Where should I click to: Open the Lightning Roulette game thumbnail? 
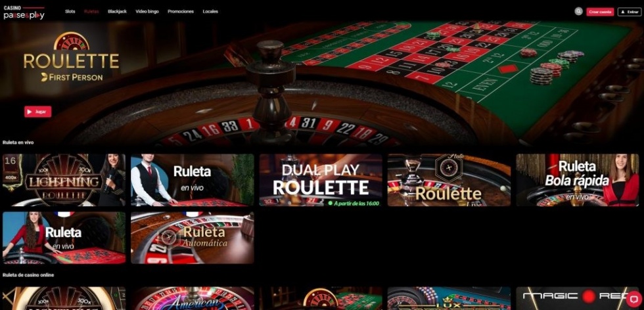pyautogui.click(x=64, y=180)
